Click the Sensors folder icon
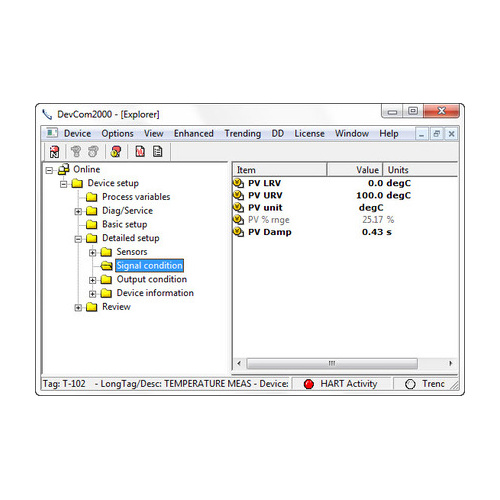This screenshot has height=500, width=500. pos(106,252)
